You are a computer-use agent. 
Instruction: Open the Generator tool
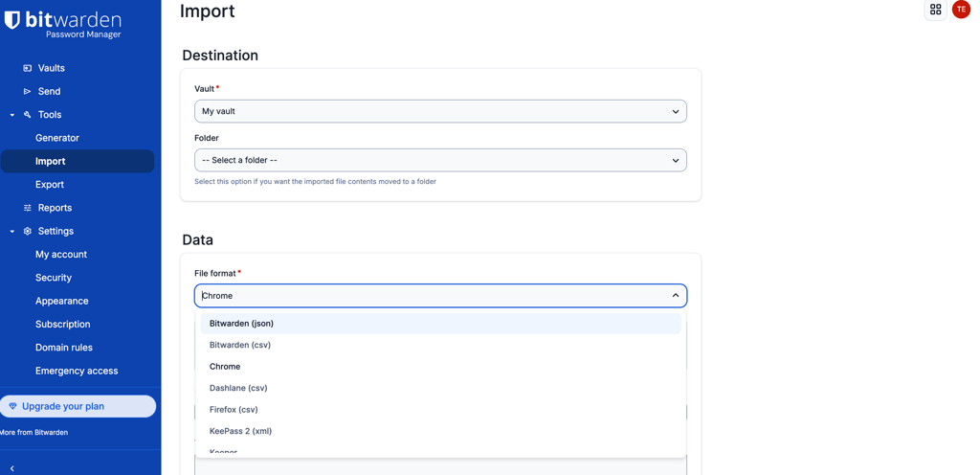pos(57,138)
